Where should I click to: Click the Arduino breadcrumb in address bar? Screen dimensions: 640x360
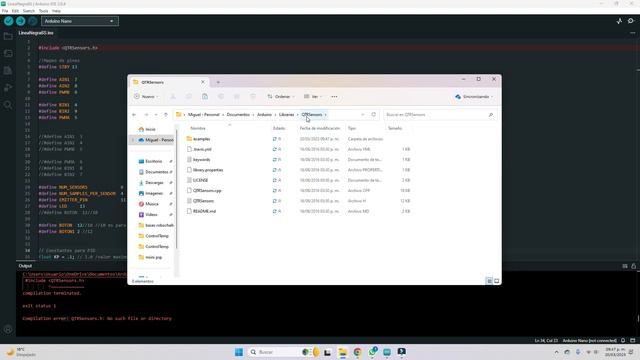pos(264,115)
